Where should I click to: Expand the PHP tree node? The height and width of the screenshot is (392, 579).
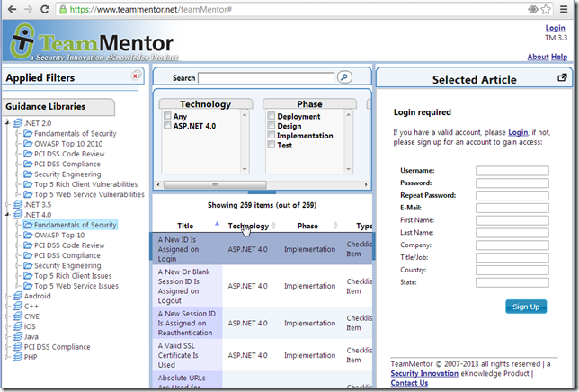pyautogui.click(x=8, y=357)
